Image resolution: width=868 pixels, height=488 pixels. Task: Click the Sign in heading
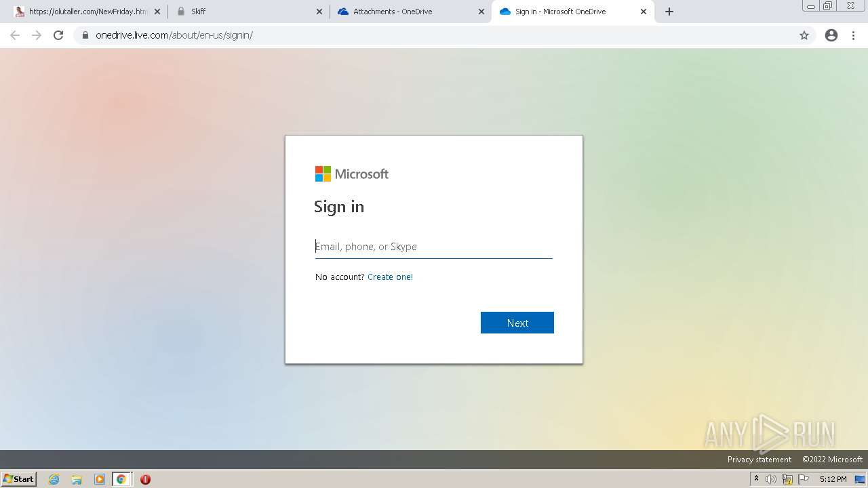click(339, 207)
